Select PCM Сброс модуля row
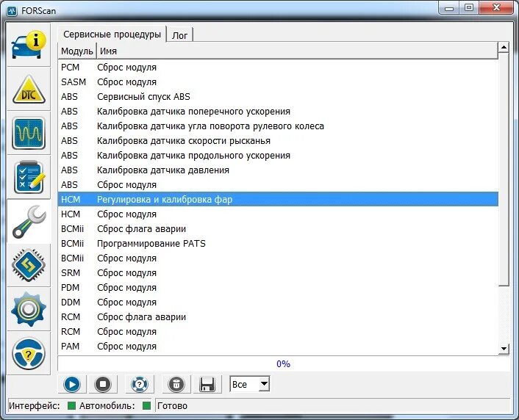This screenshot has width=519, height=420. [278, 67]
